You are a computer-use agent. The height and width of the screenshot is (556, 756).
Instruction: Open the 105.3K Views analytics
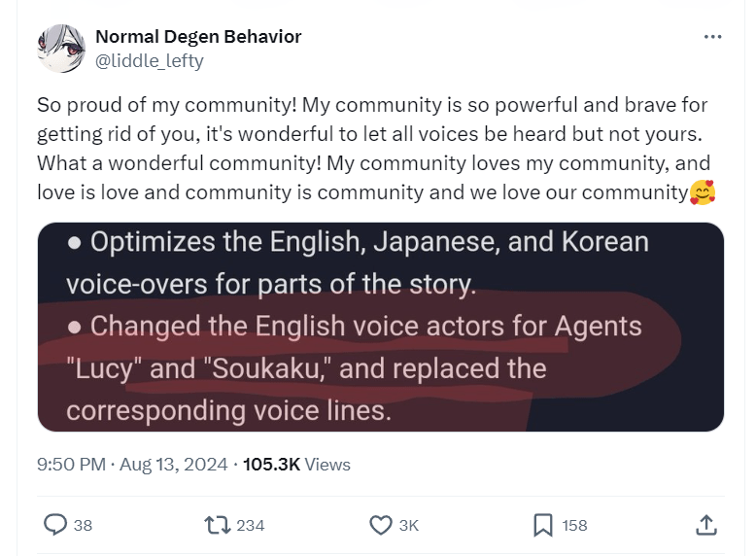(296, 465)
